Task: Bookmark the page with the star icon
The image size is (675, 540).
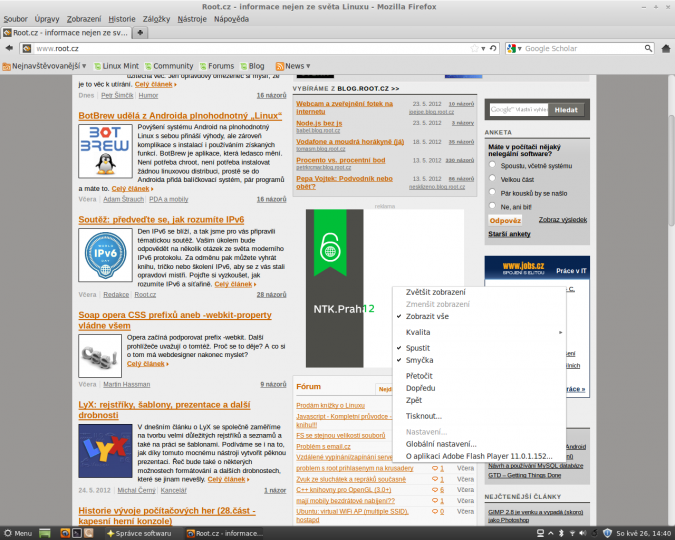Action: [474, 48]
